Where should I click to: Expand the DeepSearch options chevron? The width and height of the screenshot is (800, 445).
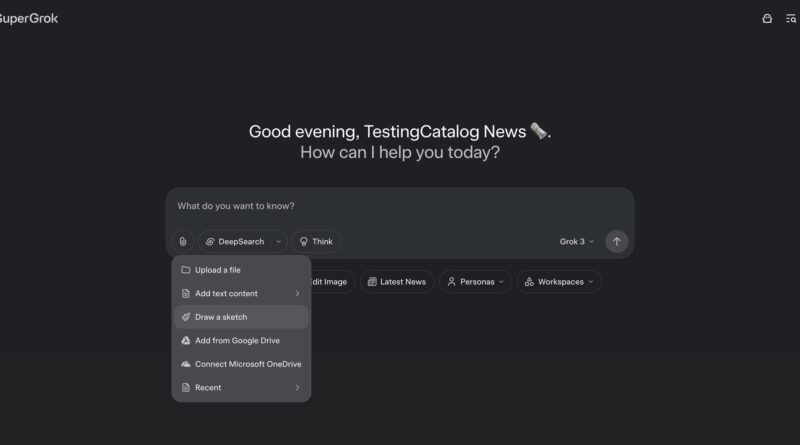[278, 241]
